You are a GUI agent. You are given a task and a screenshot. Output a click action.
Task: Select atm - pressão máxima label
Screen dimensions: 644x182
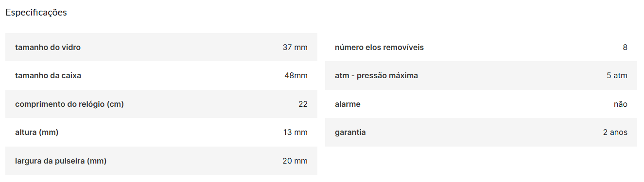376,76
